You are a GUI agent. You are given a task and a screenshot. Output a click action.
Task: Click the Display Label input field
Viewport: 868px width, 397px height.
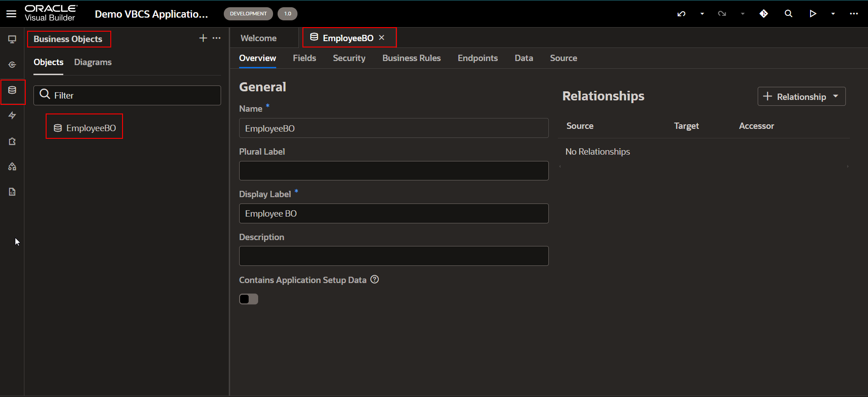[394, 213]
